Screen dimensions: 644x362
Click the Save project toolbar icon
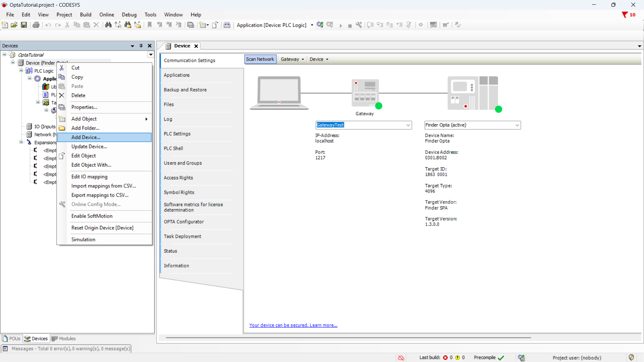[x=24, y=25]
